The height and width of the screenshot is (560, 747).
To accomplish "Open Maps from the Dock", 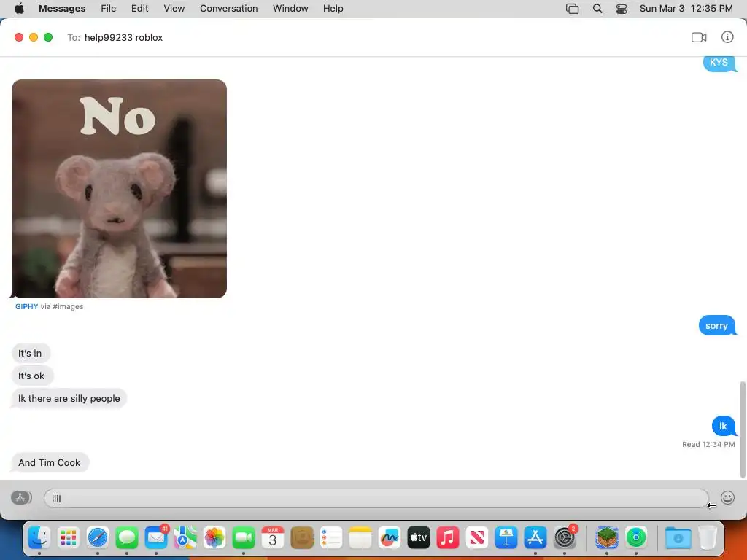I will click(x=185, y=537).
